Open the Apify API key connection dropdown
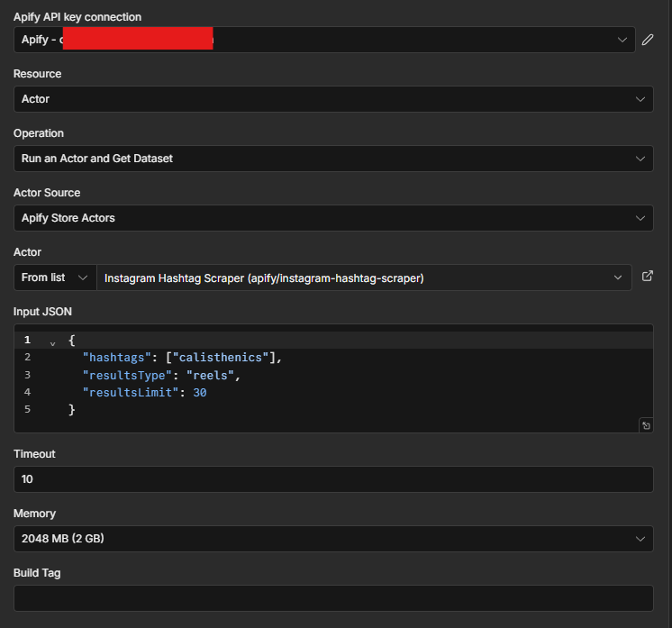The image size is (672, 628). point(324,40)
